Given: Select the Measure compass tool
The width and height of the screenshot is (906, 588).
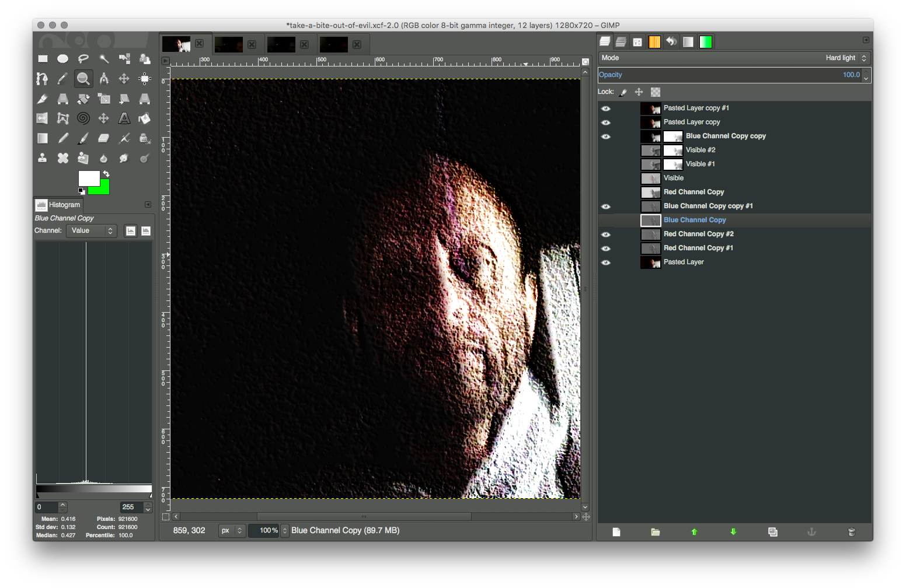Looking at the screenshot, I should click(104, 79).
